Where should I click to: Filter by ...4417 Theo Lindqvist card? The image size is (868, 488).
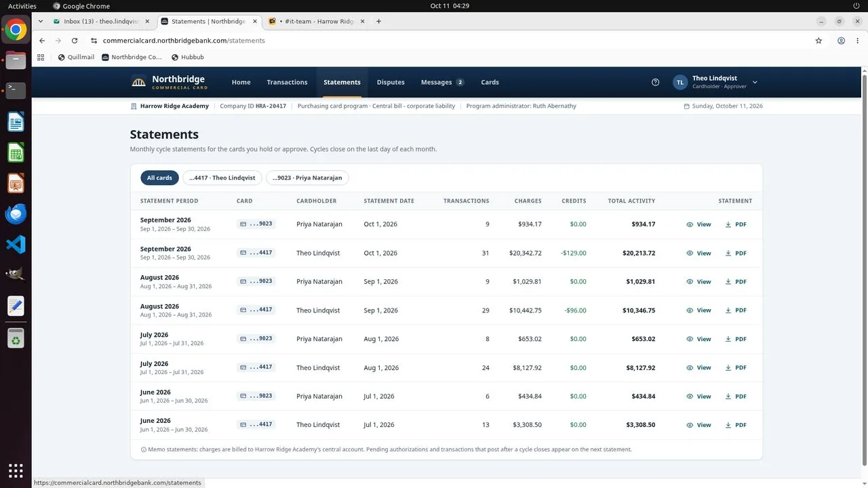point(222,178)
